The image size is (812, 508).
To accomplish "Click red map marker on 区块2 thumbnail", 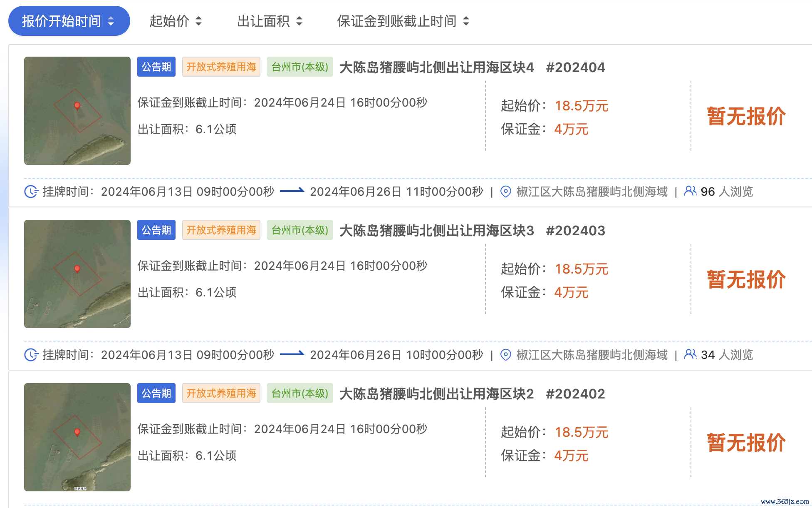I will tap(77, 432).
